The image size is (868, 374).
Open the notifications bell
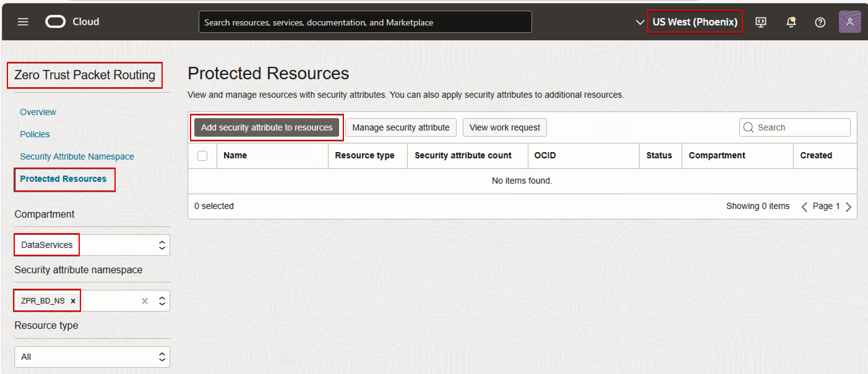791,22
